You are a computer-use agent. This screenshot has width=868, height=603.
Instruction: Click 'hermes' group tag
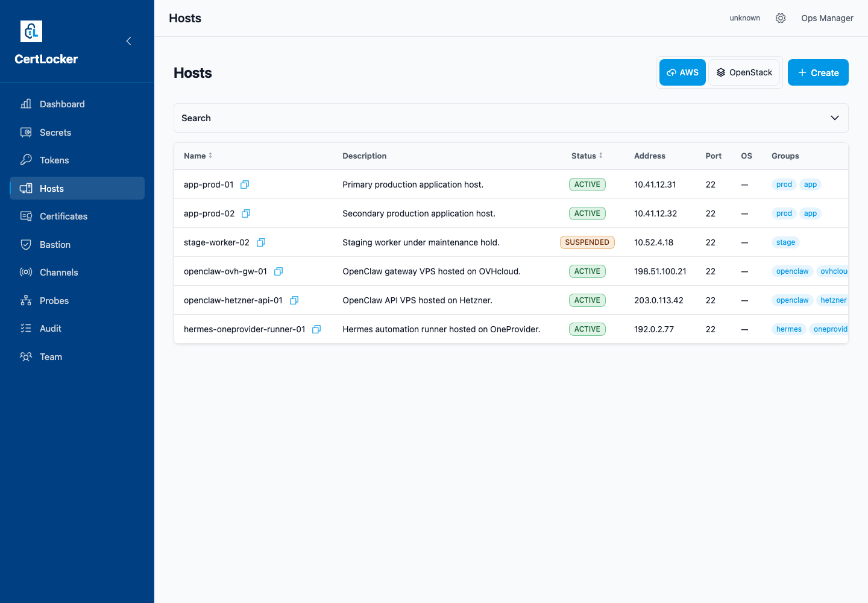click(x=789, y=329)
